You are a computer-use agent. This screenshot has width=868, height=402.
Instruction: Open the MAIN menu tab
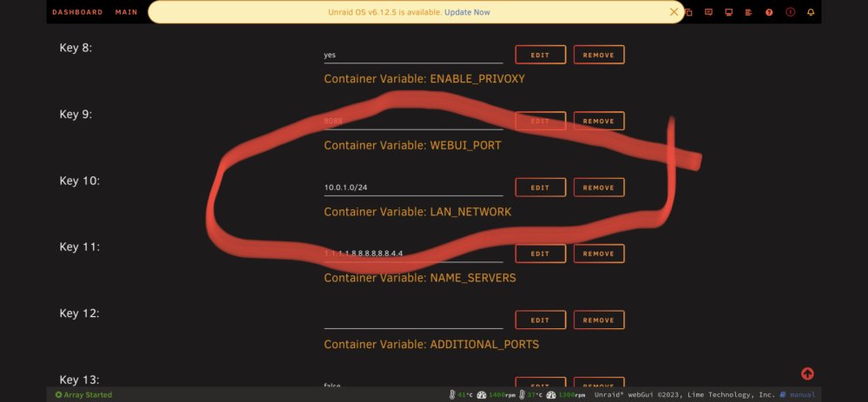tap(126, 12)
